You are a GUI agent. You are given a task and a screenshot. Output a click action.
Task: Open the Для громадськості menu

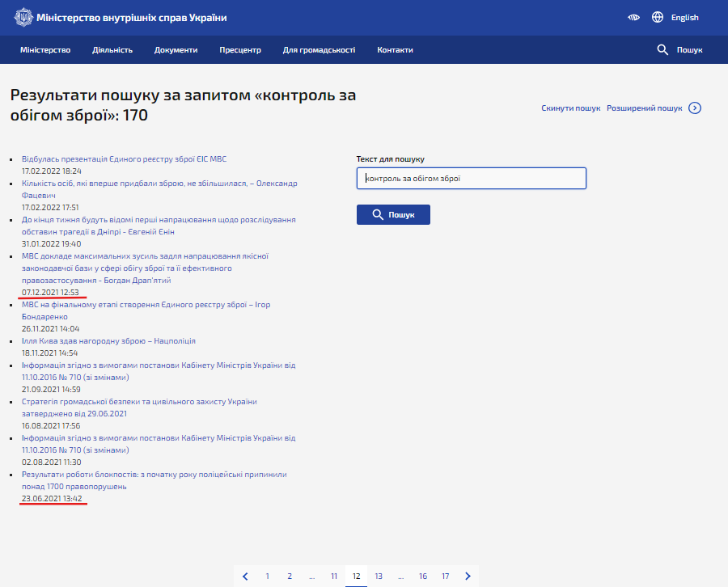click(x=319, y=49)
